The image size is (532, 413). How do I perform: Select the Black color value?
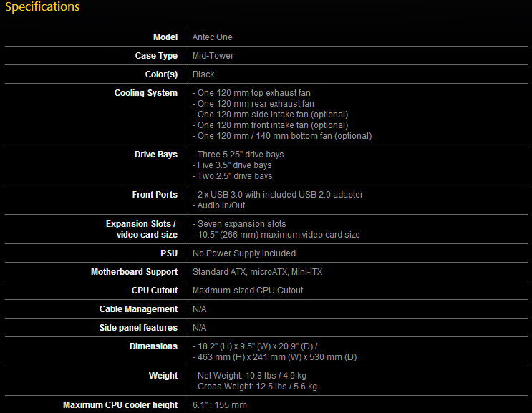(203, 74)
